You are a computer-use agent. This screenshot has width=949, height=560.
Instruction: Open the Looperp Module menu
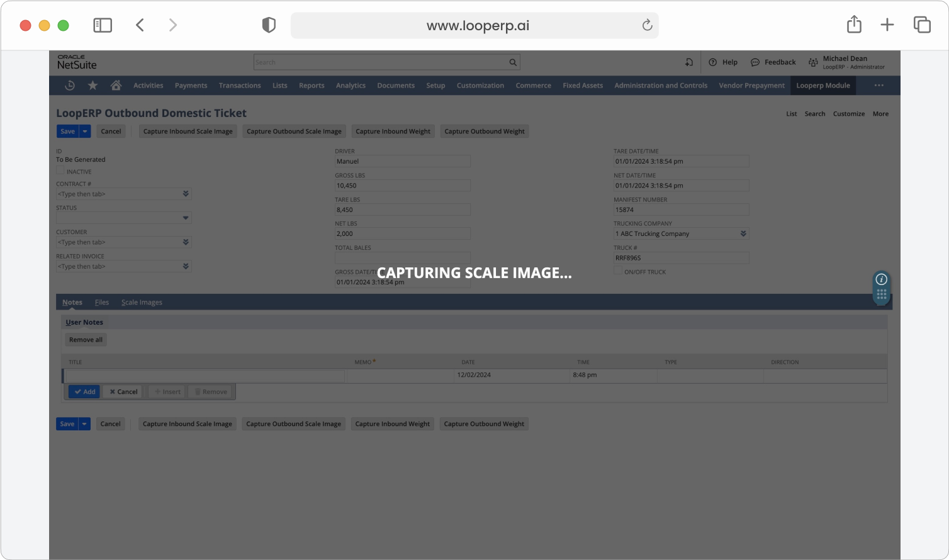[x=823, y=86]
